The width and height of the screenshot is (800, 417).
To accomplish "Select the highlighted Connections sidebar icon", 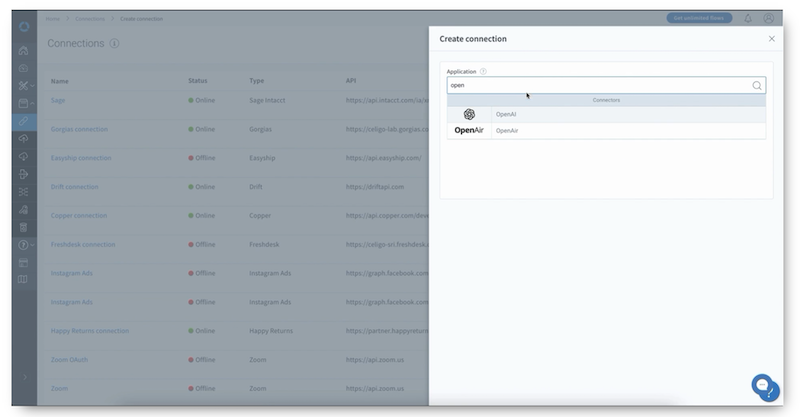I will tap(24, 121).
